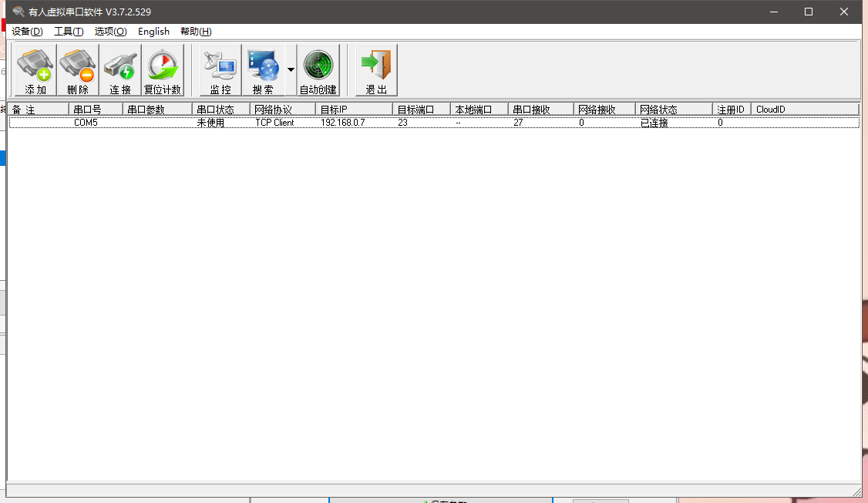Click the 网络接收 column header
The width and height of the screenshot is (868, 503).
[x=604, y=110]
